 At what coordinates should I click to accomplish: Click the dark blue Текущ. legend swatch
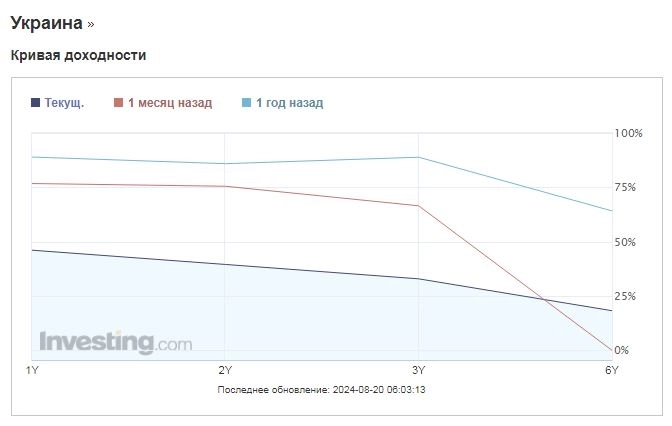37,103
